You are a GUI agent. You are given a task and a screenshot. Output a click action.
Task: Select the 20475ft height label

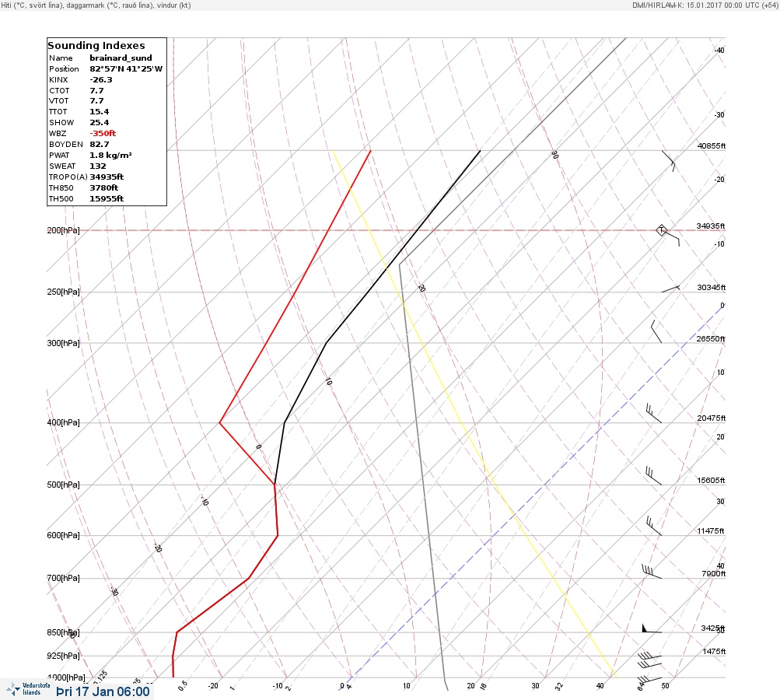[x=712, y=418]
